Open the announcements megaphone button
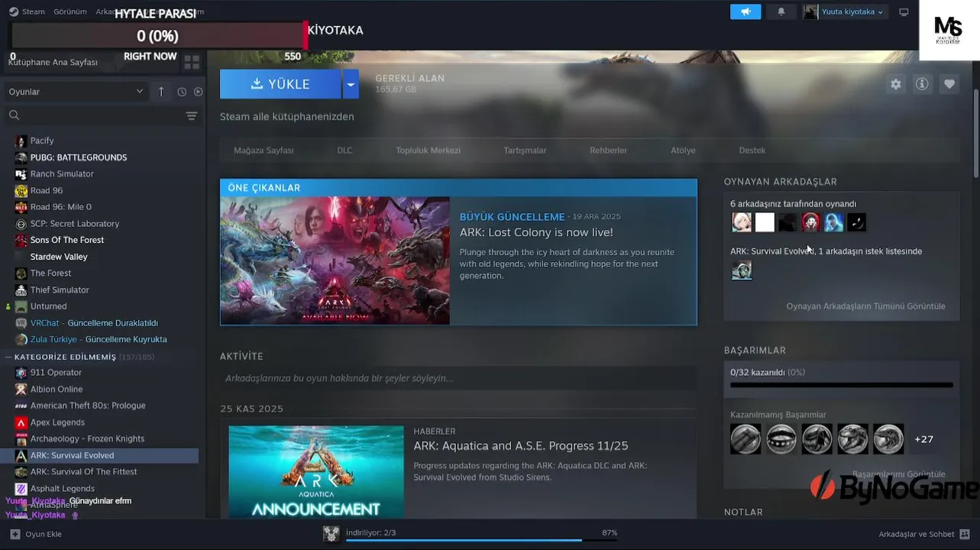 coord(746,11)
